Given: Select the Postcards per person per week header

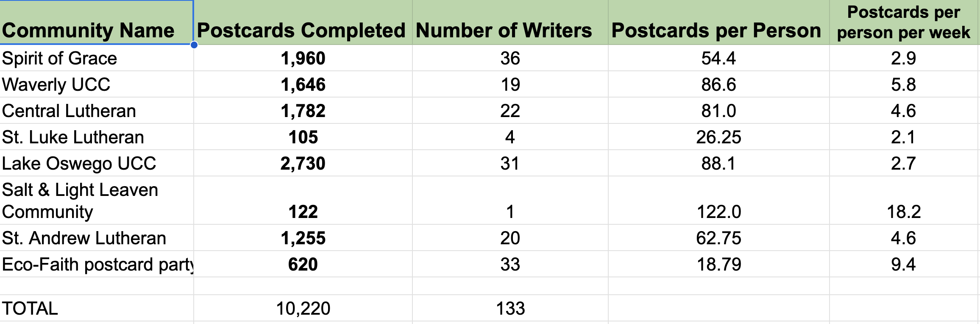Looking at the screenshot, I should [904, 22].
